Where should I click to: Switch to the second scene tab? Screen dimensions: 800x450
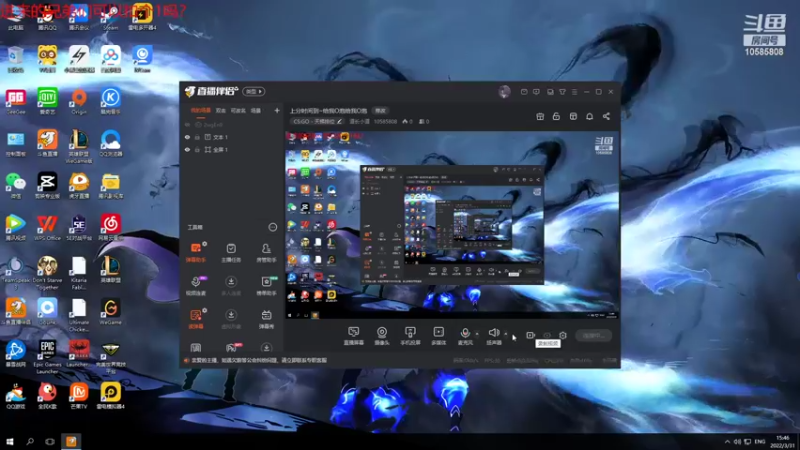click(x=220, y=110)
